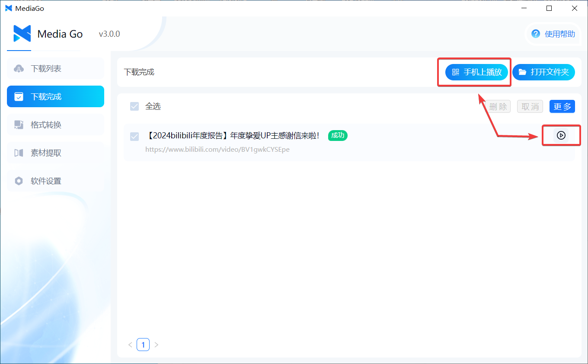Click the 删除 delete button
The height and width of the screenshot is (364, 588).
(x=498, y=106)
